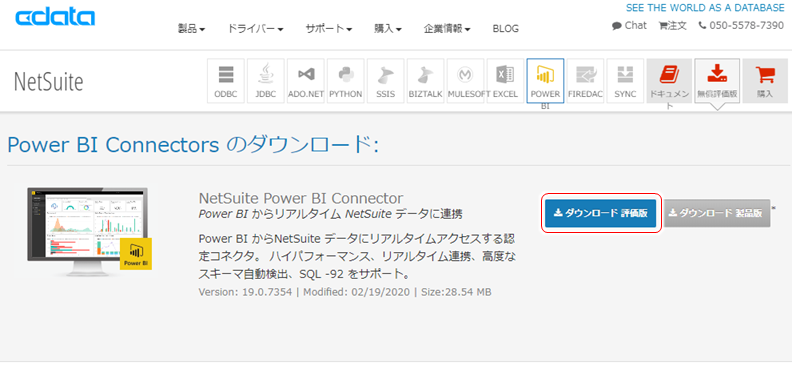Click the SEE THE WORLD AS A DATABASE tagline

click(x=705, y=8)
